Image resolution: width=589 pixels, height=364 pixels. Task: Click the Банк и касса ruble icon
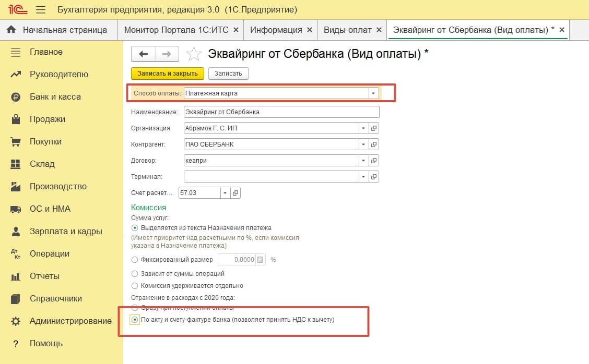pyautogui.click(x=15, y=97)
